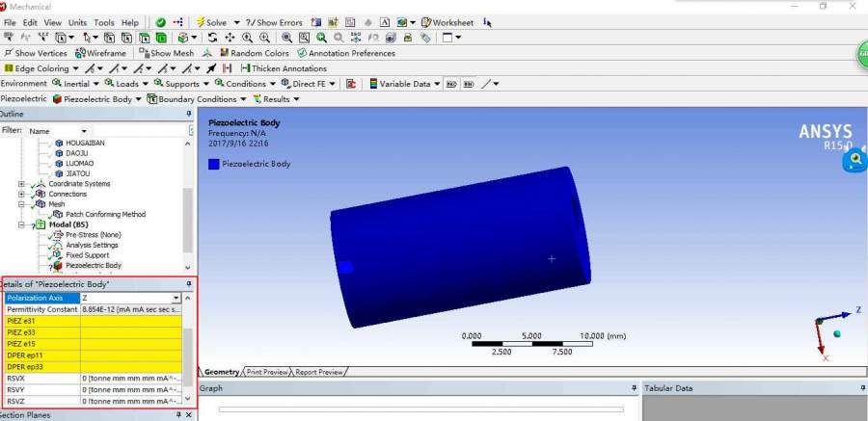Screen dimensions: 868x421
Task: Pin the Outline panel
Action: tap(189, 114)
